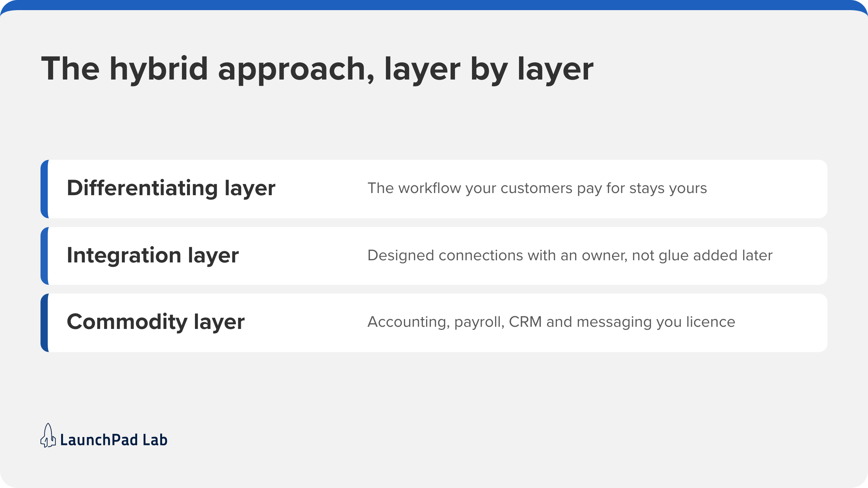Click 'Designed connections with an owner' description
The image size is (868, 488).
pos(570,256)
